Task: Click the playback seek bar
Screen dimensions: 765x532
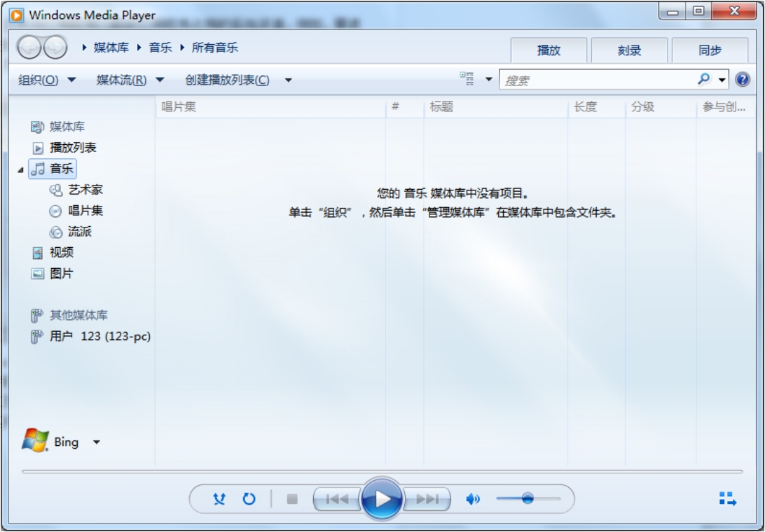Action: (x=382, y=472)
